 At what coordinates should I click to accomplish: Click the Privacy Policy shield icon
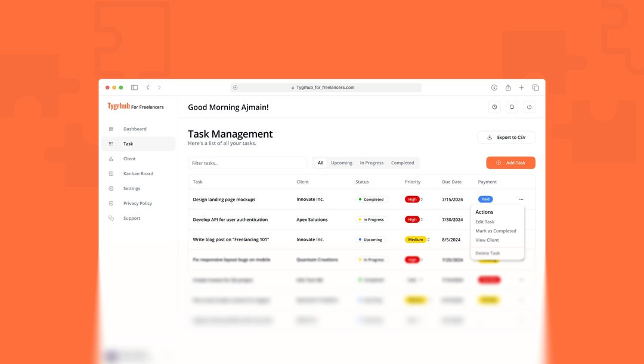point(111,203)
